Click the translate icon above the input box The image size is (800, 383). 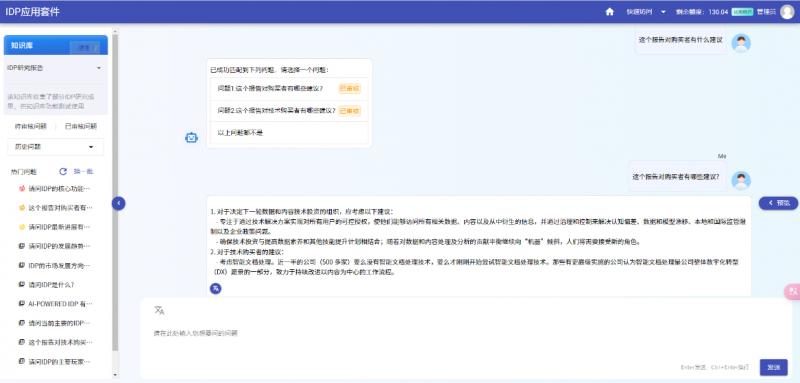[159, 310]
